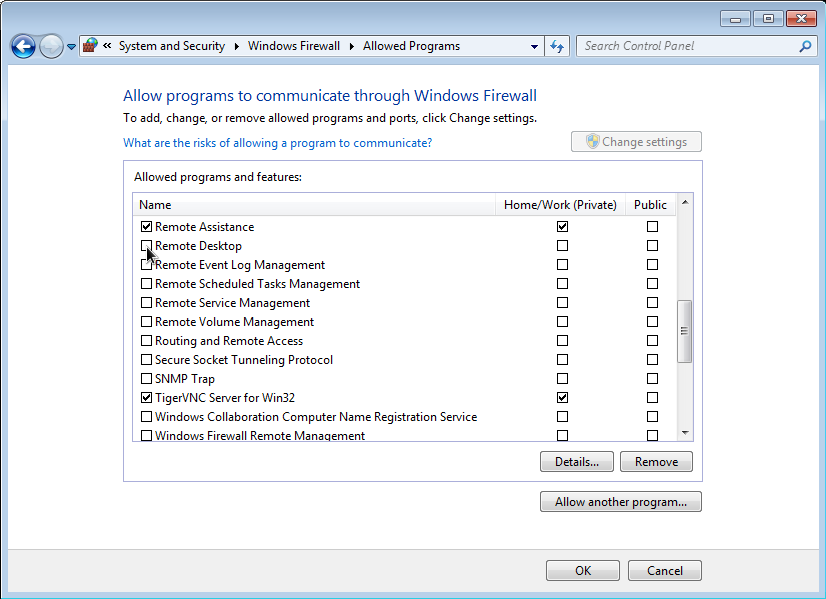Viewport: 826px width, 599px height.
Task: Go to System and Security breadcrumb
Action: [172, 46]
